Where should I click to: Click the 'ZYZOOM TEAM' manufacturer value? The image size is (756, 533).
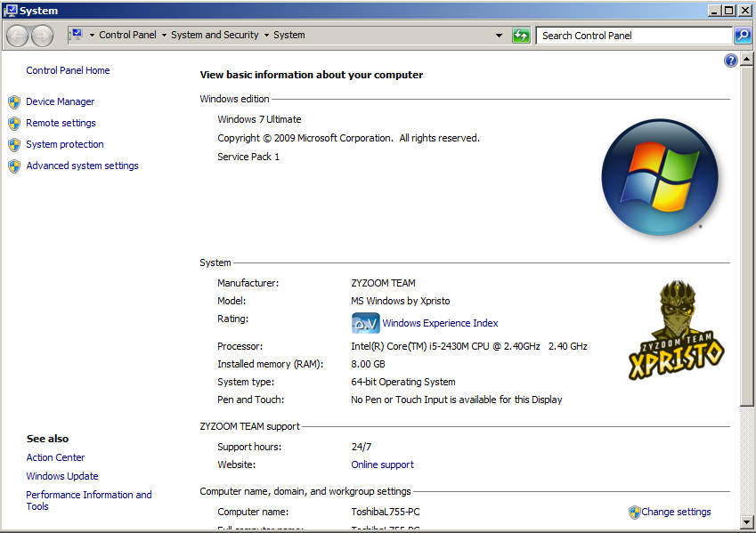[x=383, y=283]
